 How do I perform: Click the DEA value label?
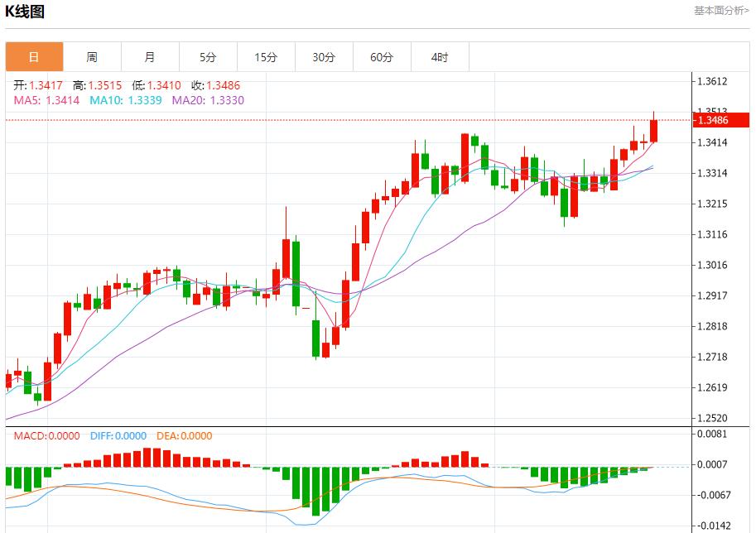coord(184,436)
